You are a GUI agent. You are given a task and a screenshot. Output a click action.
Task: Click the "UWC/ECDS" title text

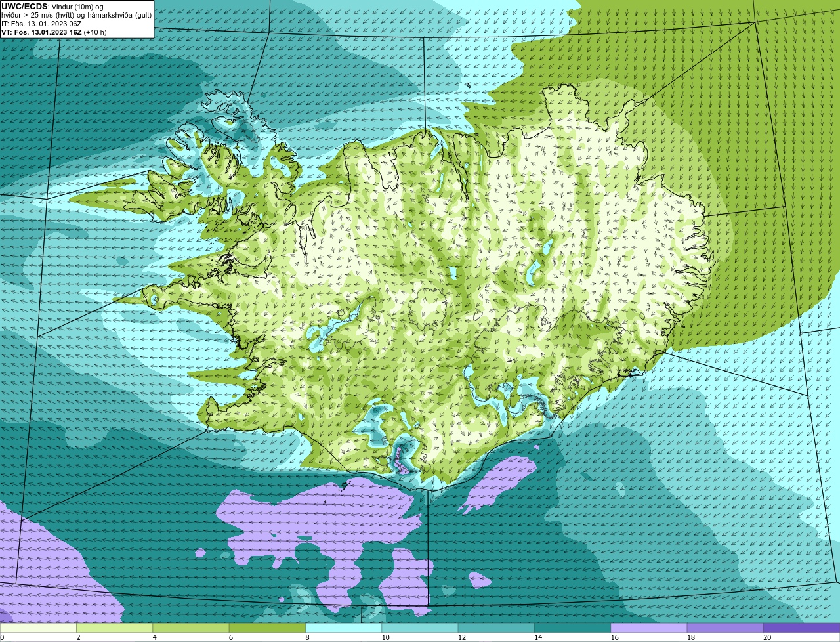tap(24, 7)
